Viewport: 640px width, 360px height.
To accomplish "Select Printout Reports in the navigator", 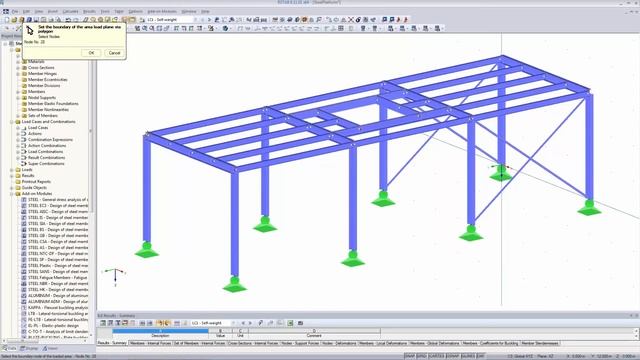I will pos(36,182).
